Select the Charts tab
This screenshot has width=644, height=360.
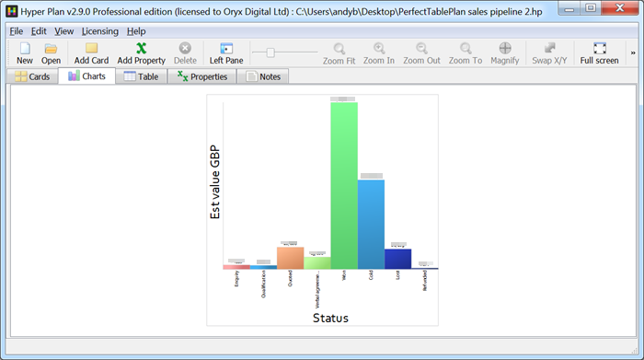(x=86, y=76)
